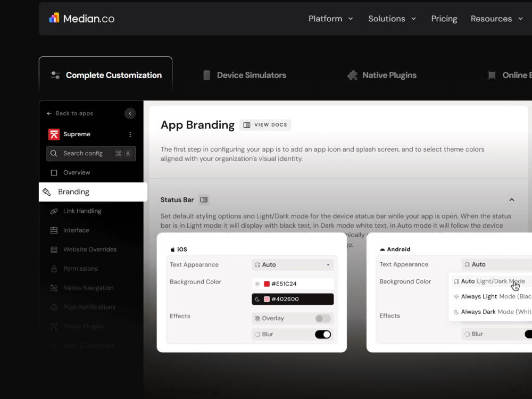Viewport: 532px width, 399px height.
Task: Switch to the Native Plugins tab
Action: [381, 75]
